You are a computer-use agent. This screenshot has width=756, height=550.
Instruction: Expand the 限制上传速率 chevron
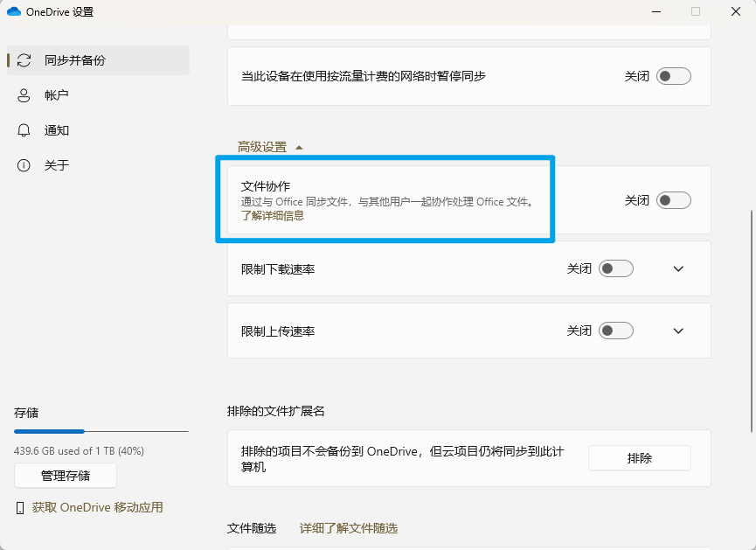coord(679,331)
